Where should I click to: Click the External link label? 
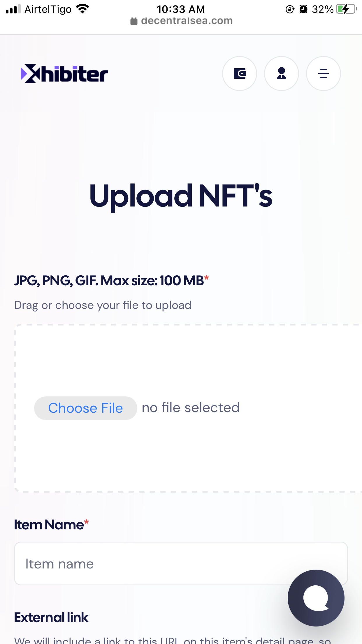pyautogui.click(x=51, y=617)
